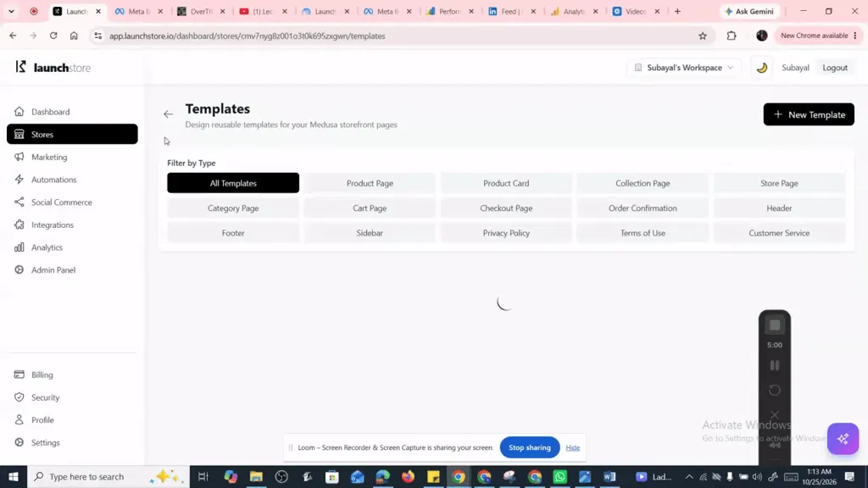Click the Settings gear icon in sidebar
Image resolution: width=868 pixels, height=488 pixels.
click(19, 442)
